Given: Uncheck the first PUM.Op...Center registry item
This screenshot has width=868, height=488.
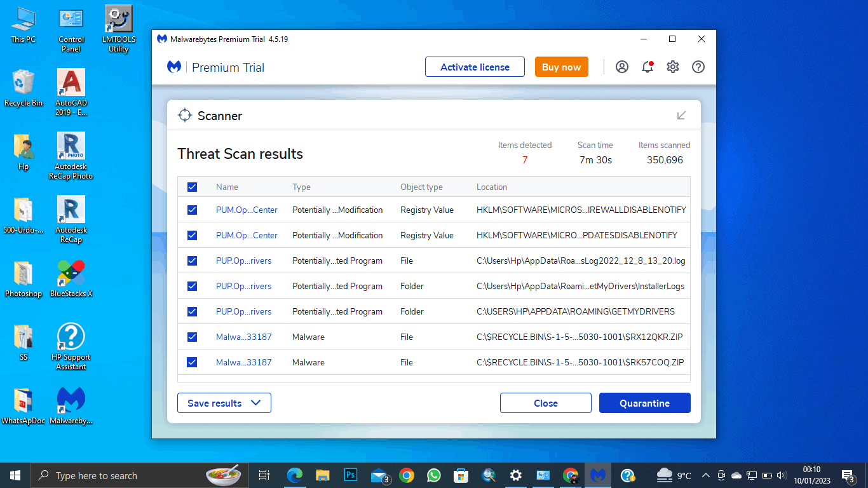Looking at the screenshot, I should point(193,210).
